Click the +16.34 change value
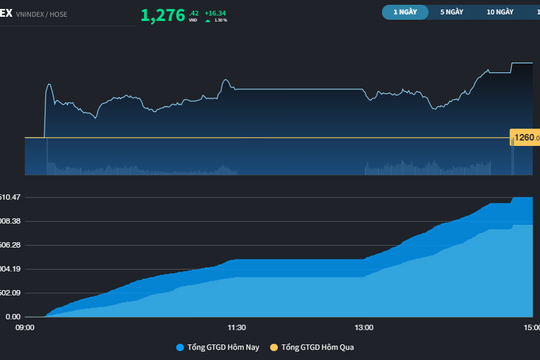This screenshot has height=360, width=540. coord(216,13)
